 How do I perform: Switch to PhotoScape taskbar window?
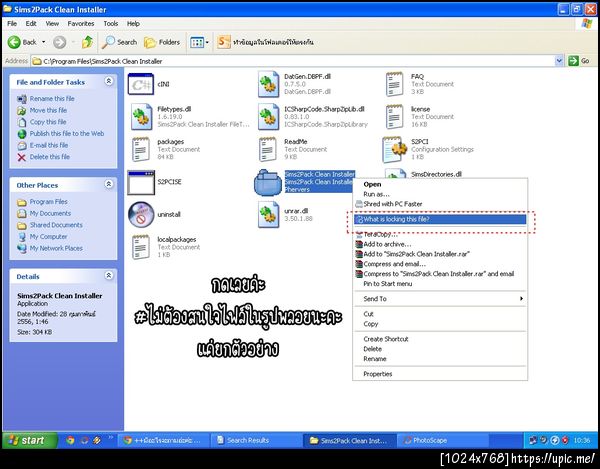442,441
